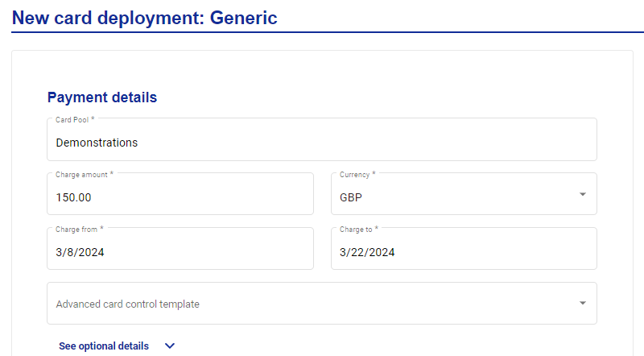This screenshot has height=356, width=644.
Task: Edit the Charge amount field
Action: click(x=180, y=193)
